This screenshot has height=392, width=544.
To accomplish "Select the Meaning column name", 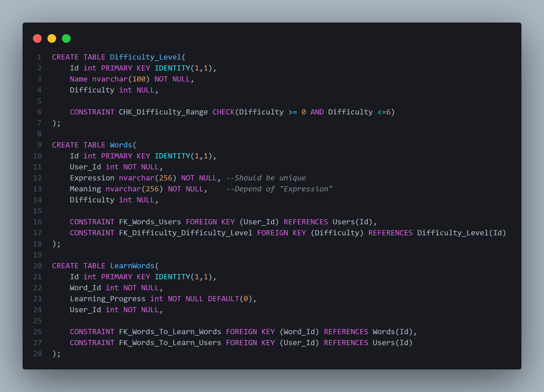I will coord(85,189).
